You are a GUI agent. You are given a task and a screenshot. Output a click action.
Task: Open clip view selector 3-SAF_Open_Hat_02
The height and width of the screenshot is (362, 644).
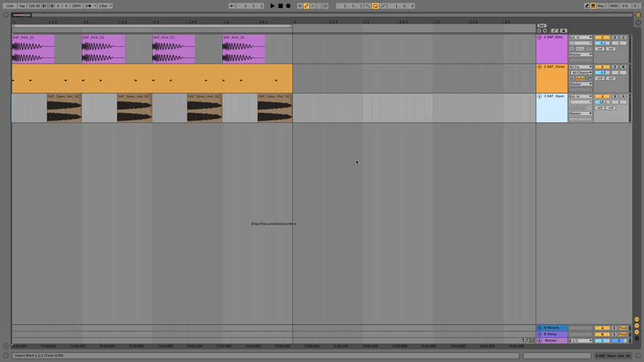pos(614,356)
